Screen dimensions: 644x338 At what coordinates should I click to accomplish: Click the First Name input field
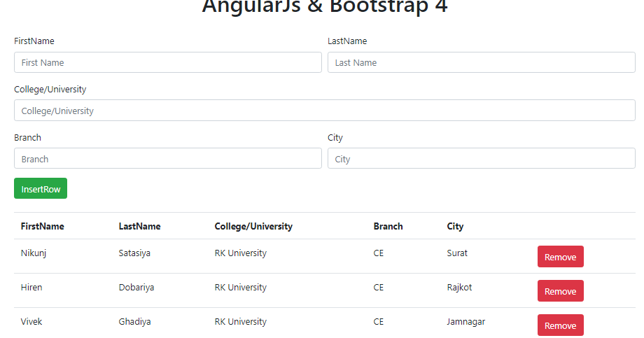pyautogui.click(x=167, y=62)
